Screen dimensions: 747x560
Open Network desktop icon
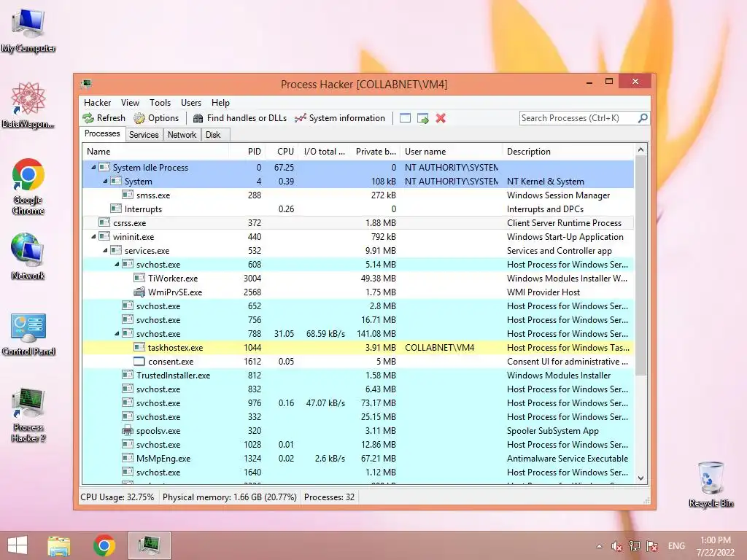coord(28,256)
